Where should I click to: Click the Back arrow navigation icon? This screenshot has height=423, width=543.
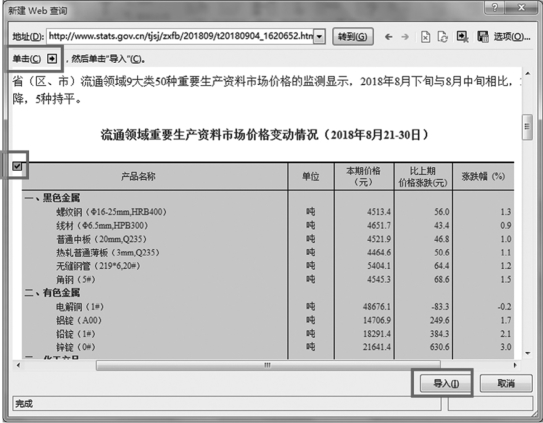tap(389, 37)
